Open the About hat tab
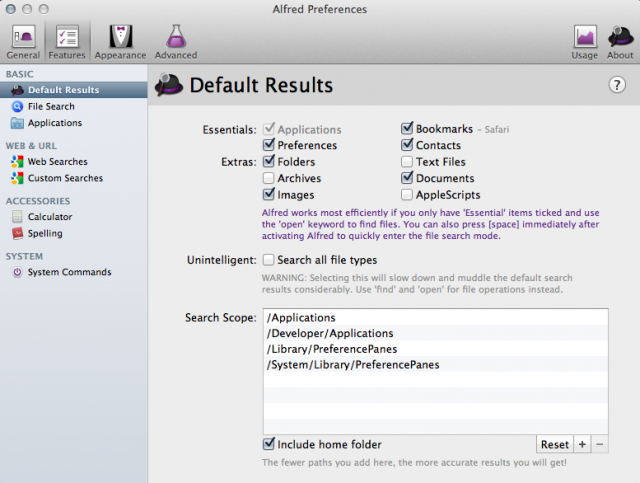Image resolution: width=640 pixels, height=483 pixels. click(620, 41)
